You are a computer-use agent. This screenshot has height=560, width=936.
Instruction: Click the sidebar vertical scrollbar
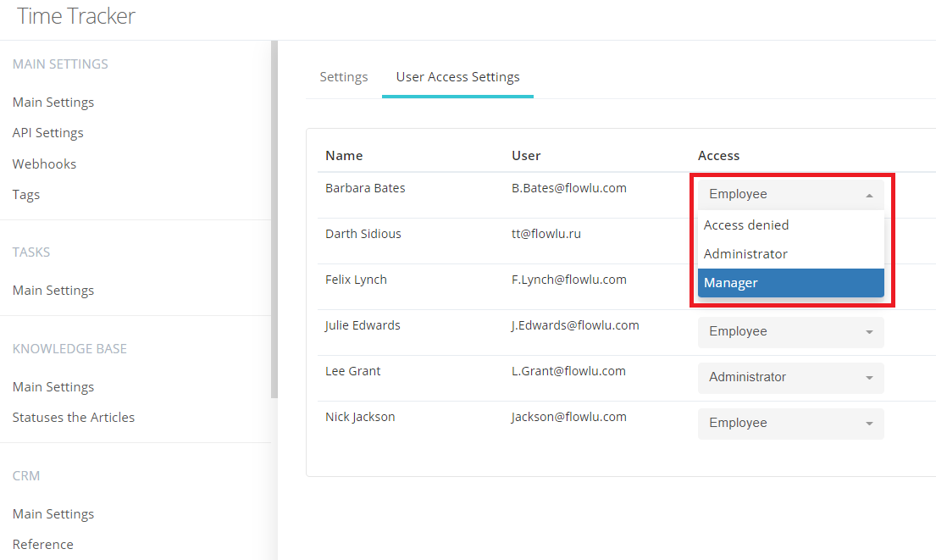(274, 219)
